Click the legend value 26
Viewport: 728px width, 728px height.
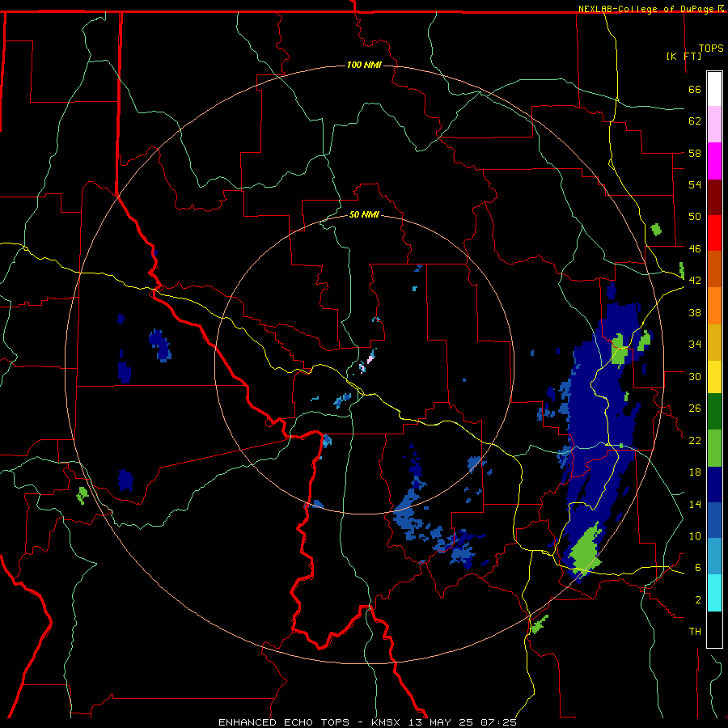click(x=695, y=408)
